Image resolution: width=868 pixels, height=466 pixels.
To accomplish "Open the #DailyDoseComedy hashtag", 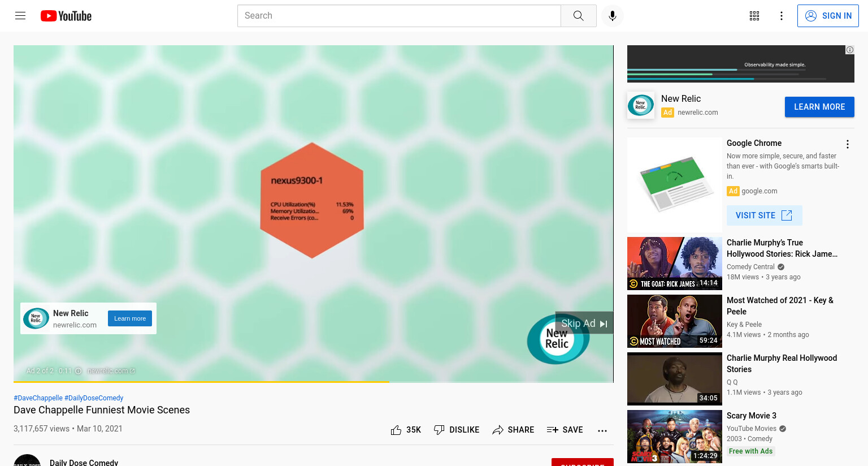I will click(x=94, y=398).
